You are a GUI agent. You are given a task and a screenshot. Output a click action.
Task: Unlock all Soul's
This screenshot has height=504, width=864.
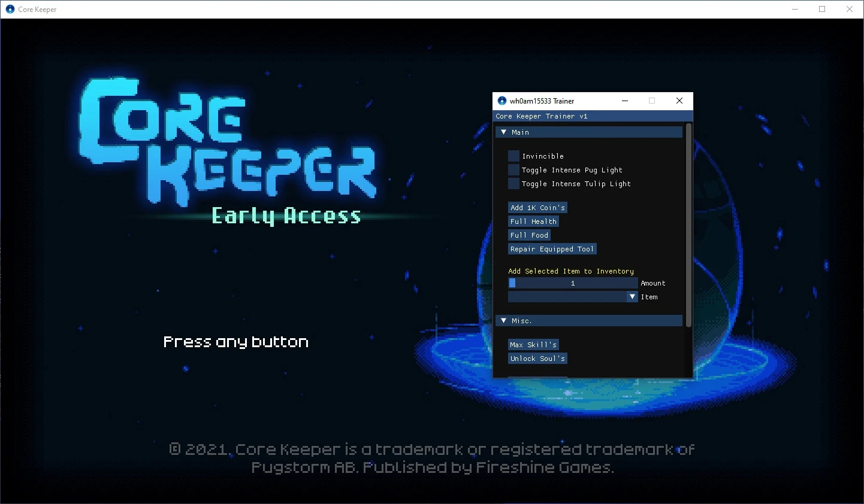(537, 358)
